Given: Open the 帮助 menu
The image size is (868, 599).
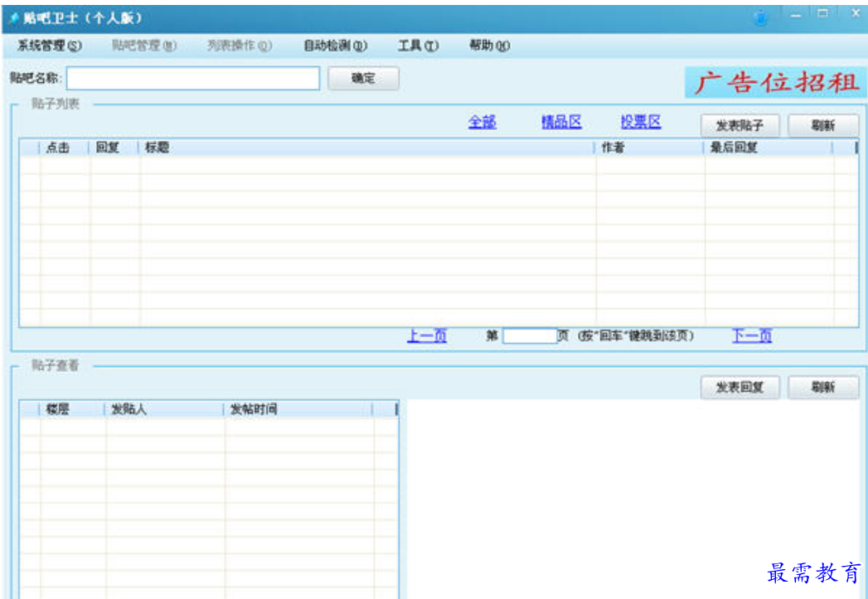Looking at the screenshot, I should coord(489,46).
